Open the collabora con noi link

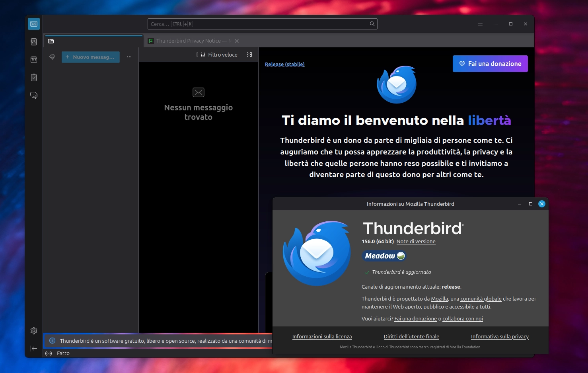coord(463,318)
